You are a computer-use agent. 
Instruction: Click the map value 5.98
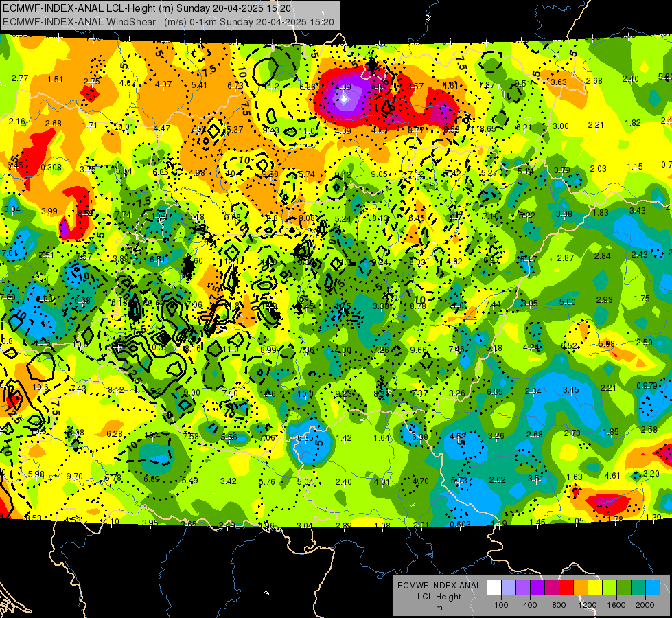tap(36, 474)
